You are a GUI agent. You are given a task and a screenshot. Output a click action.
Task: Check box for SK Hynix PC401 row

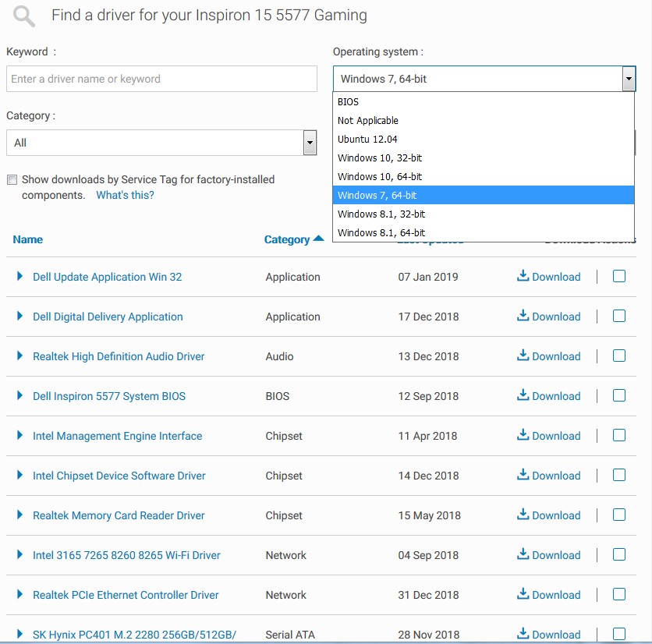619,634
